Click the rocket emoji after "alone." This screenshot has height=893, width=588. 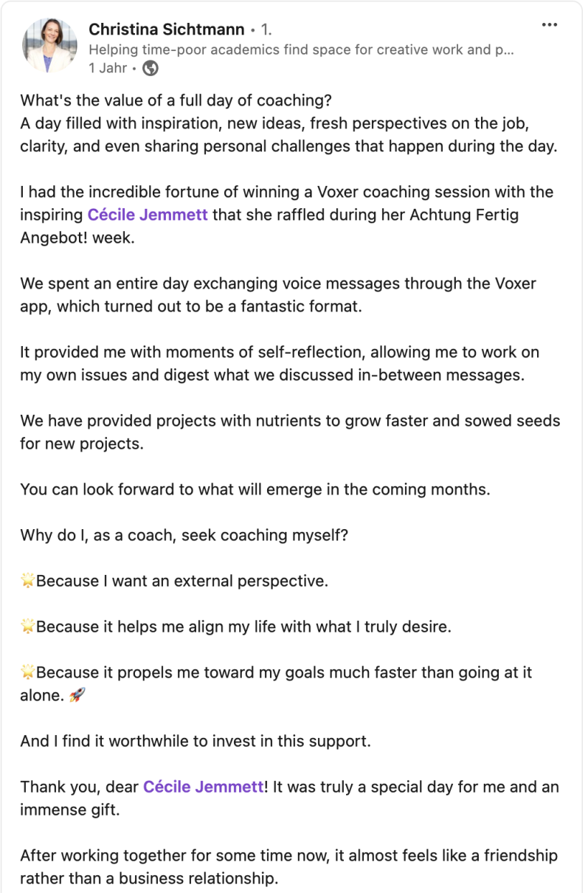click(x=77, y=694)
